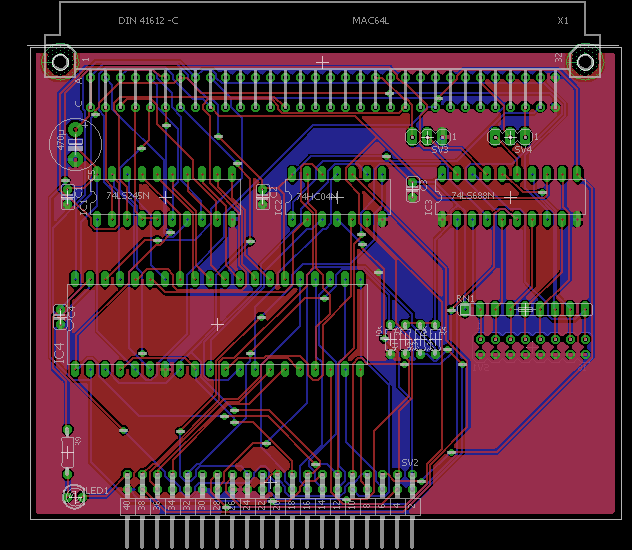
Task: Select the 74LS688N comparator chip
Action: click(x=510, y=197)
